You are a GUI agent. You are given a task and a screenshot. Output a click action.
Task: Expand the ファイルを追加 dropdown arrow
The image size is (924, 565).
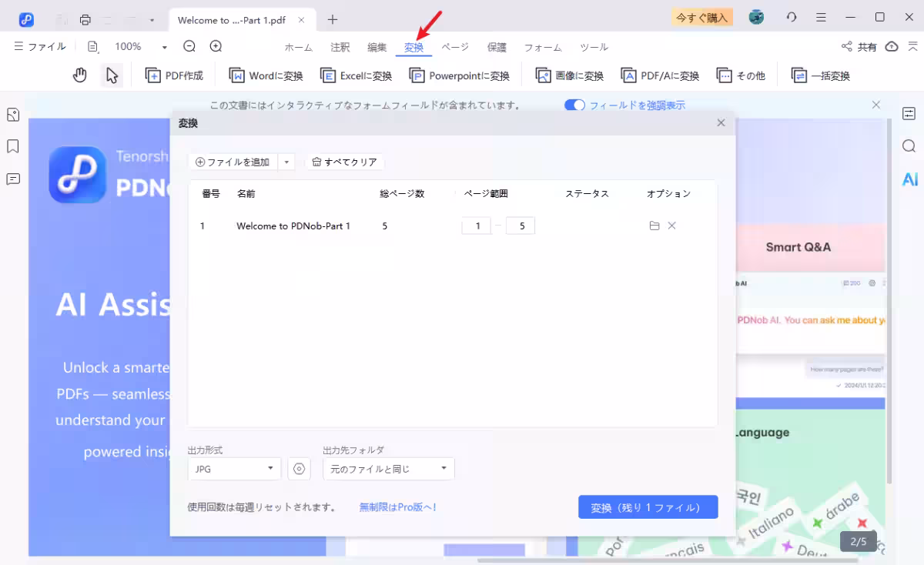286,162
